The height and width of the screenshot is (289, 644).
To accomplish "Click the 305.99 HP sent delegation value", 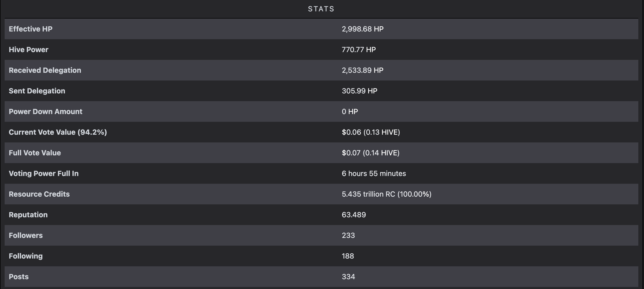I will point(359,91).
